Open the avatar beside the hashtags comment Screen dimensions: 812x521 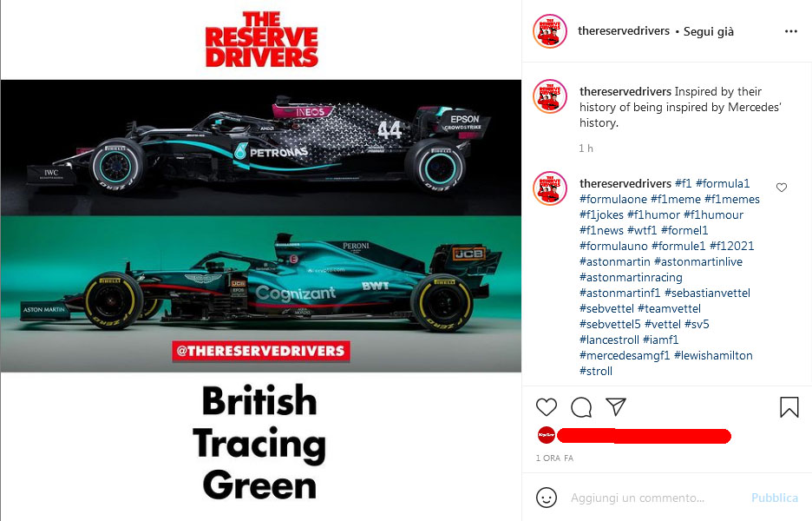click(x=550, y=188)
